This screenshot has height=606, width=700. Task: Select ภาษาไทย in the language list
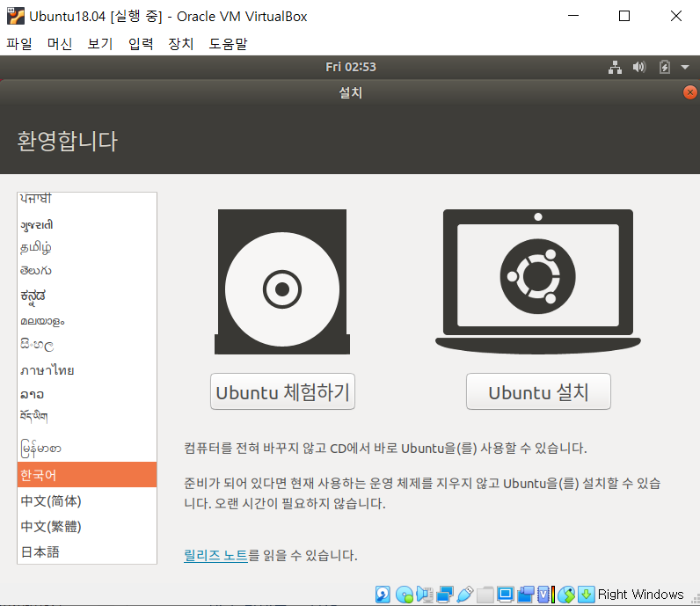coord(87,369)
